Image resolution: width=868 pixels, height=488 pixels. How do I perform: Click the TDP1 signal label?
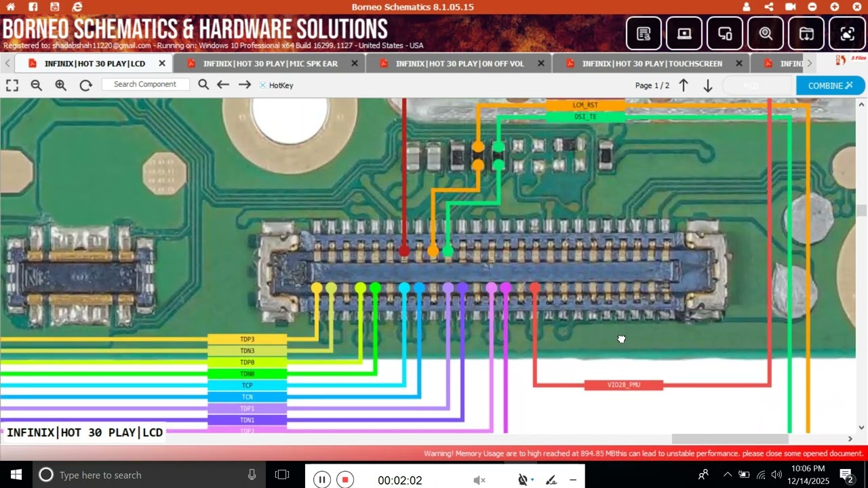pos(247,408)
